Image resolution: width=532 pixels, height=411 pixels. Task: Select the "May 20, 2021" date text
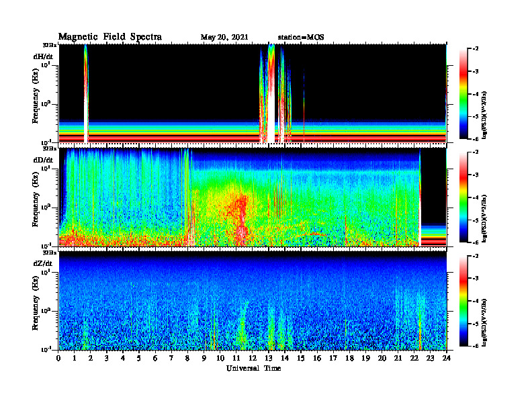tap(224, 38)
